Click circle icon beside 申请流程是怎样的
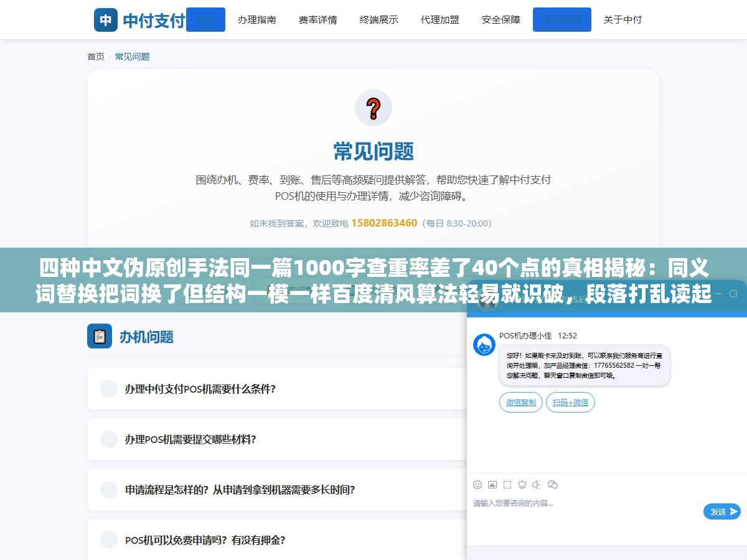Image resolution: width=747 pixels, height=560 pixels. (x=109, y=490)
